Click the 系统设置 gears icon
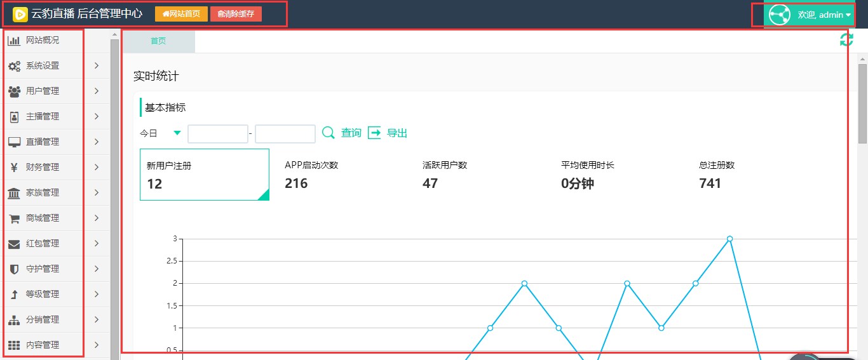The height and width of the screenshot is (360, 868). coord(14,66)
